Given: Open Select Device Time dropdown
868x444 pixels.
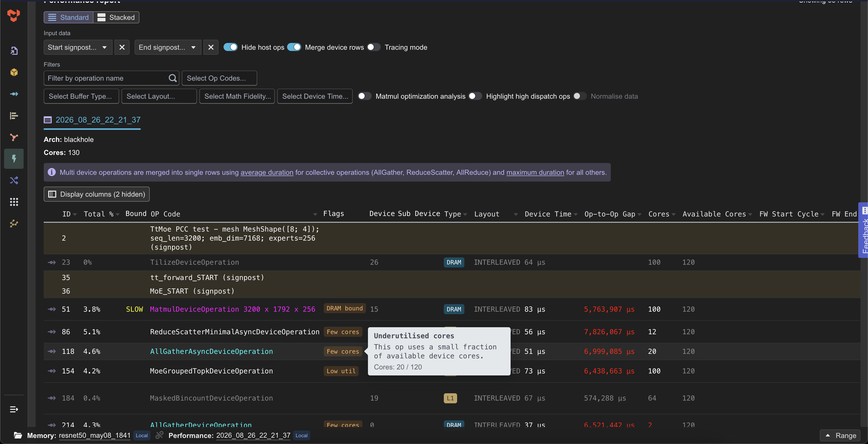Looking at the screenshot, I should click(x=315, y=96).
